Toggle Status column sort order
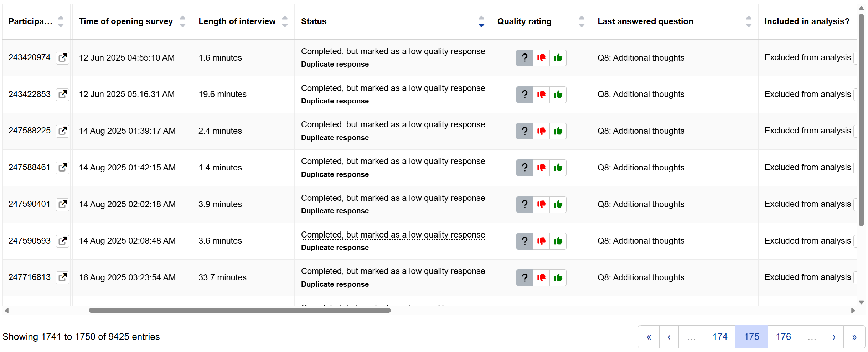 (481, 21)
